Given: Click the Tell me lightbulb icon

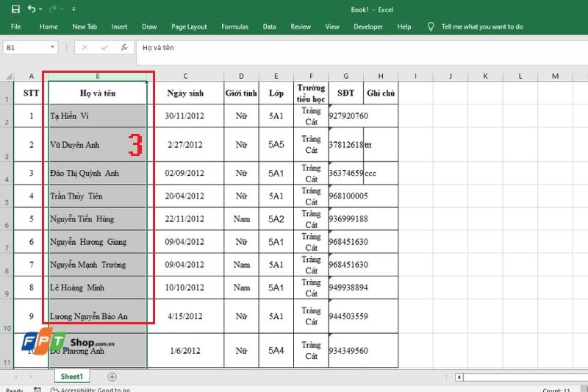Looking at the screenshot, I should (431, 26).
